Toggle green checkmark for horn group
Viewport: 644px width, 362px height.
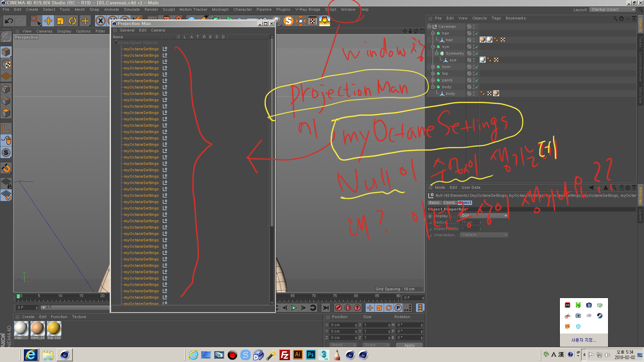[x=477, y=67]
